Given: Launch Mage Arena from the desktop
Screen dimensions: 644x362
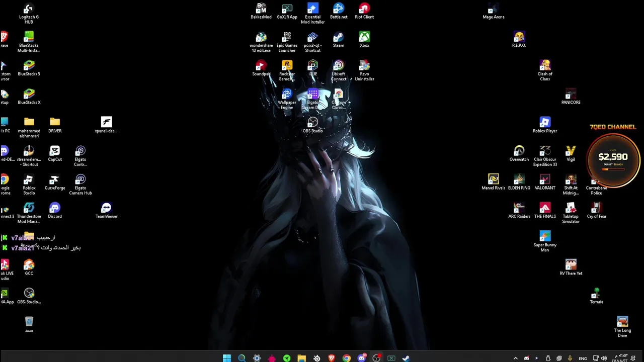Looking at the screenshot, I should tap(494, 11).
